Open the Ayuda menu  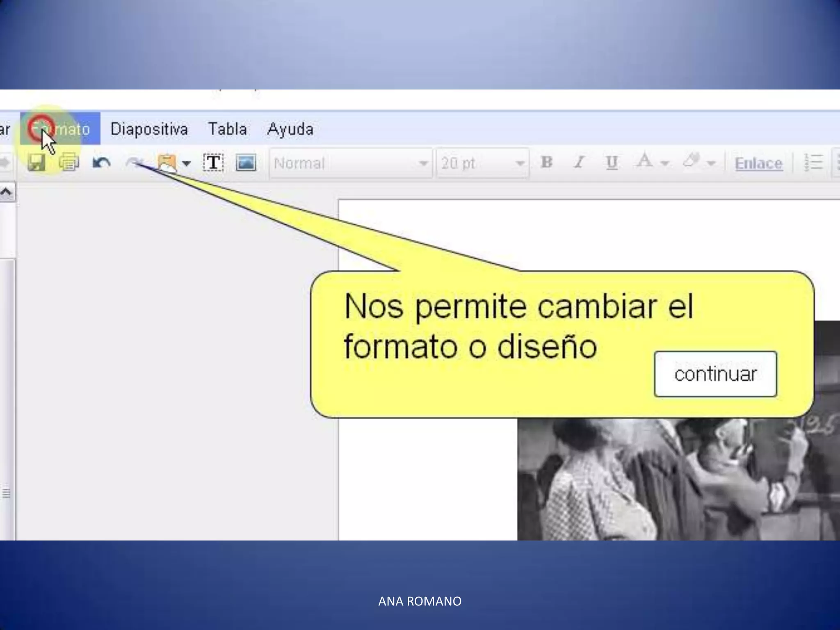tap(290, 129)
